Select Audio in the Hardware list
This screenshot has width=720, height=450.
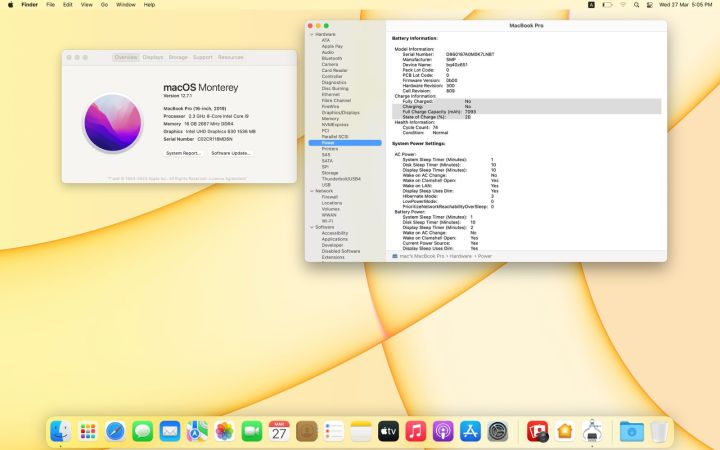click(328, 52)
